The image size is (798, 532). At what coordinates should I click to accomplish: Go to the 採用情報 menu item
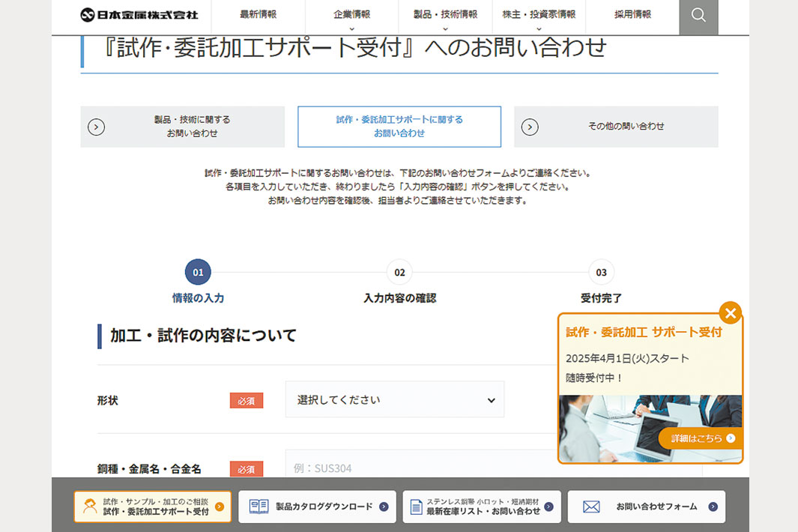[632, 15]
